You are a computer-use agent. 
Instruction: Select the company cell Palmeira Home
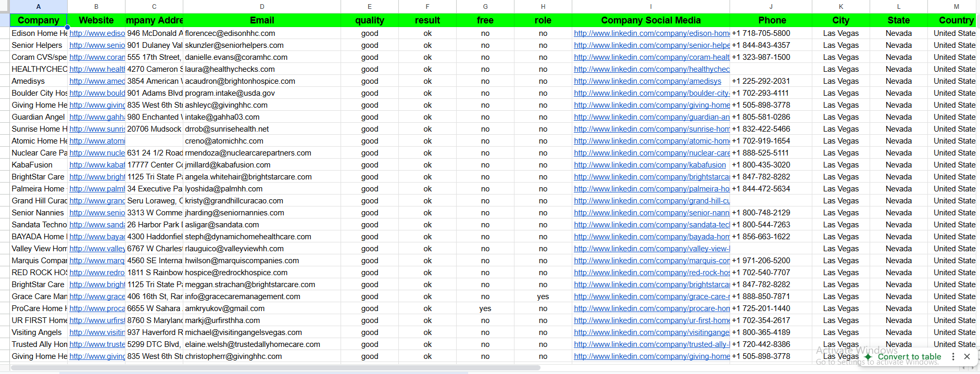(x=39, y=189)
